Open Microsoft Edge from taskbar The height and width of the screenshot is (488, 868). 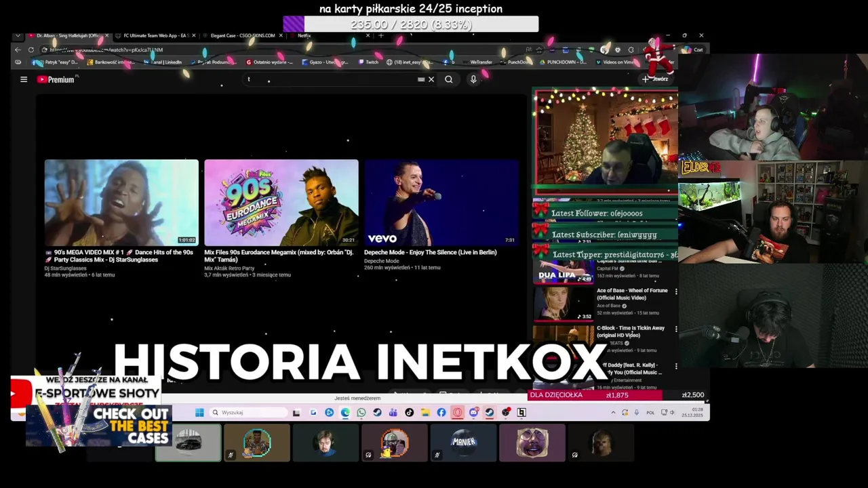click(345, 412)
